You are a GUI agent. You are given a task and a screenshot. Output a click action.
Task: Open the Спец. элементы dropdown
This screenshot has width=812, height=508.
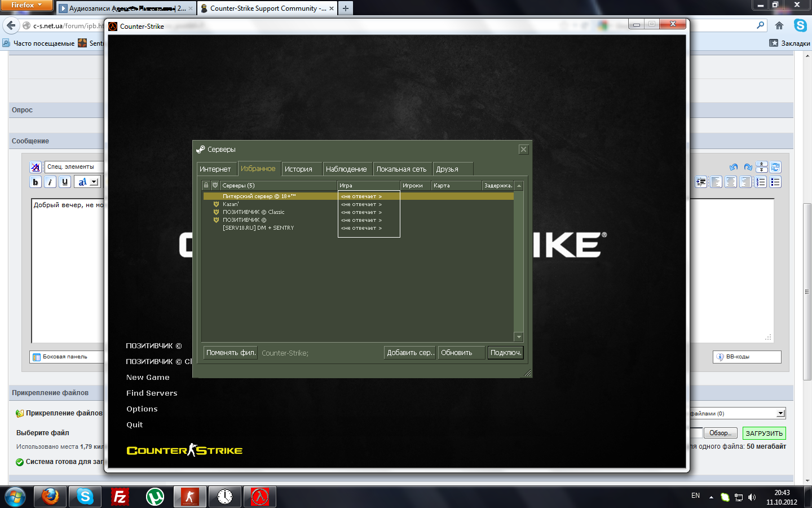pos(74,167)
